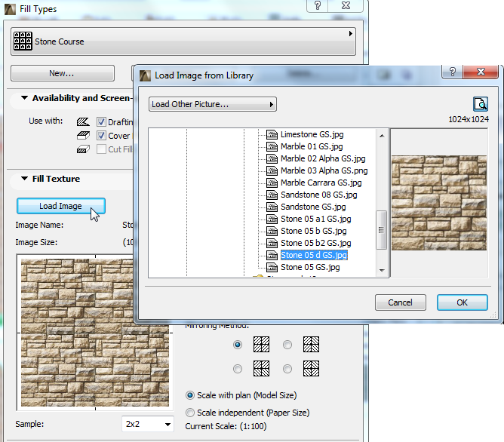Screen dimensions: 504x442
Task: Select Scale independent (Paper Size)
Action: [247, 413]
